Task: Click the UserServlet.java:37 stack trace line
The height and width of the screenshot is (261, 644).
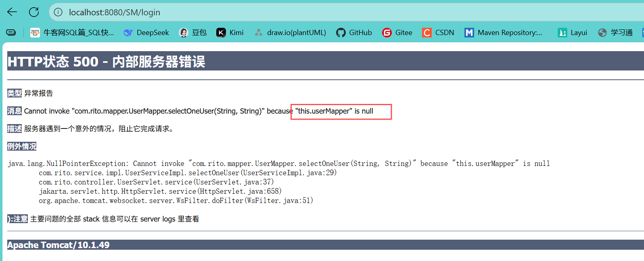Action: click(x=156, y=182)
